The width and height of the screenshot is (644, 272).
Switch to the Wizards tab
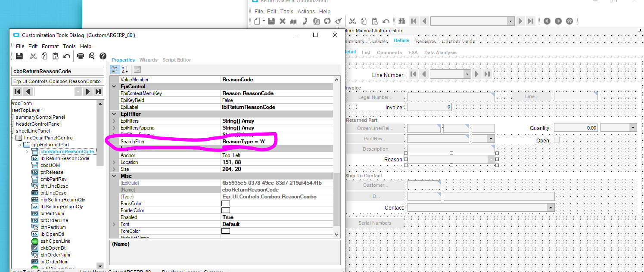148,60
